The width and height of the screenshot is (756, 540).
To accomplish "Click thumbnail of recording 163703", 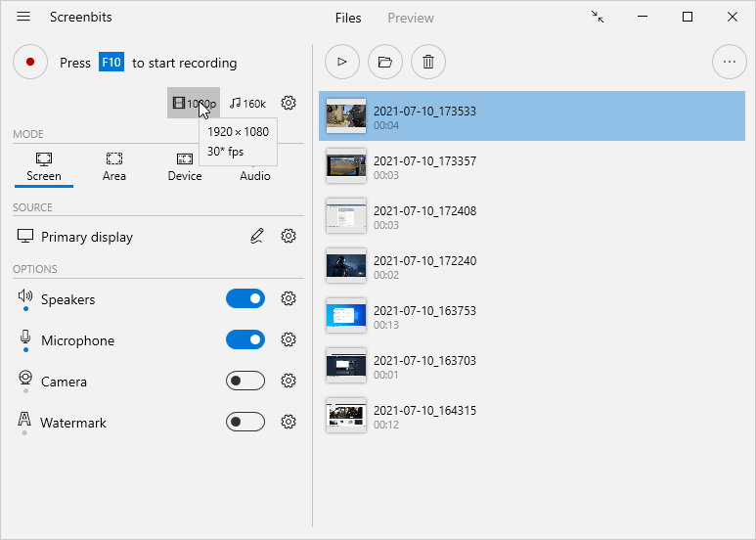I will pyautogui.click(x=346, y=366).
